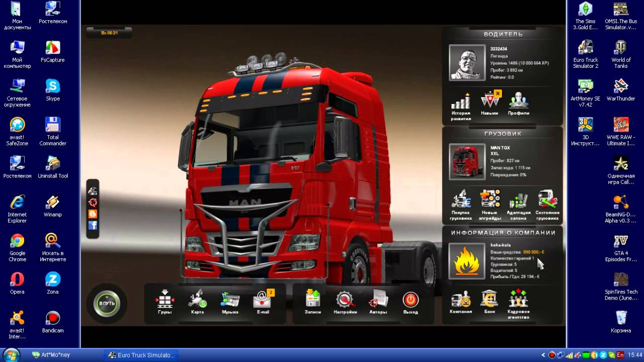Image resolution: width=644 pixels, height=362 pixels.
Task: Click the Facebook icon in side strip
Action: (x=93, y=225)
